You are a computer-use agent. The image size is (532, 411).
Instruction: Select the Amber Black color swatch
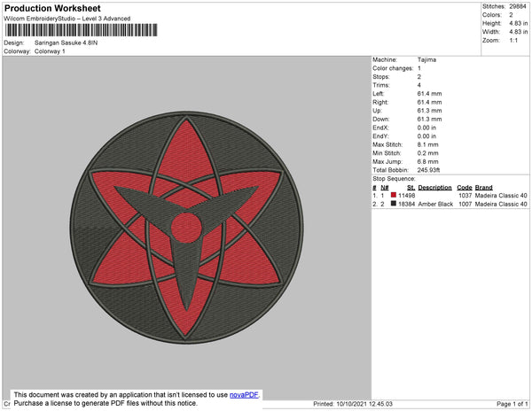393,204
